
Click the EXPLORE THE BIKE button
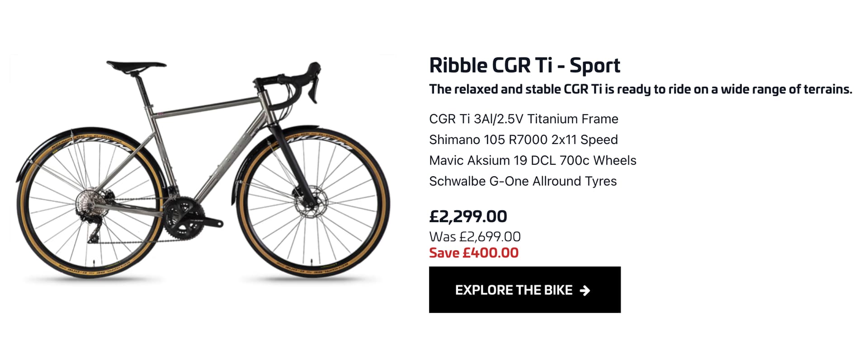524,290
